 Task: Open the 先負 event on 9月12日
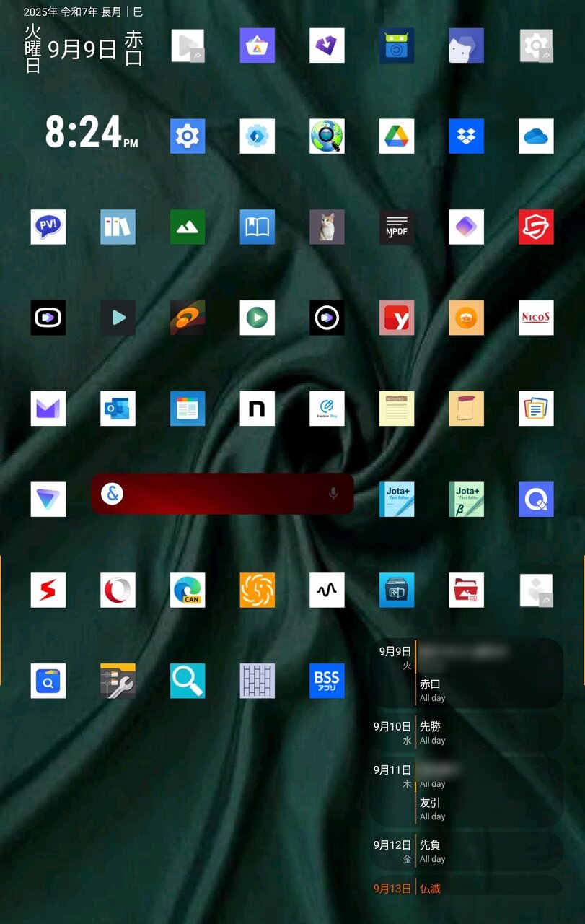click(488, 851)
